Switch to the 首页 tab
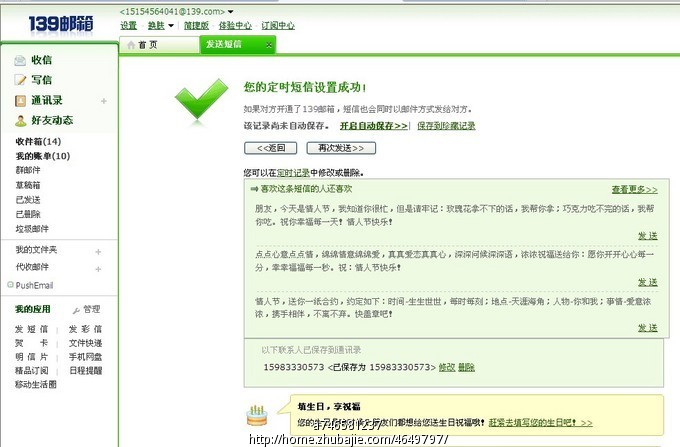Image resolution: width=680 pixels, height=447 pixels. [x=159, y=45]
